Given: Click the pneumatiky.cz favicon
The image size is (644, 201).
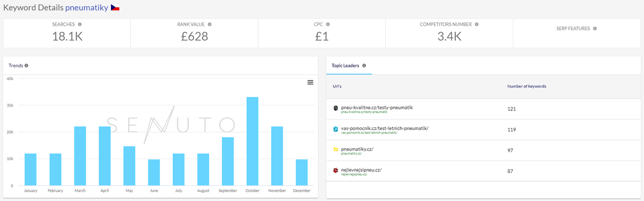Looking at the screenshot, I should 336,150.
